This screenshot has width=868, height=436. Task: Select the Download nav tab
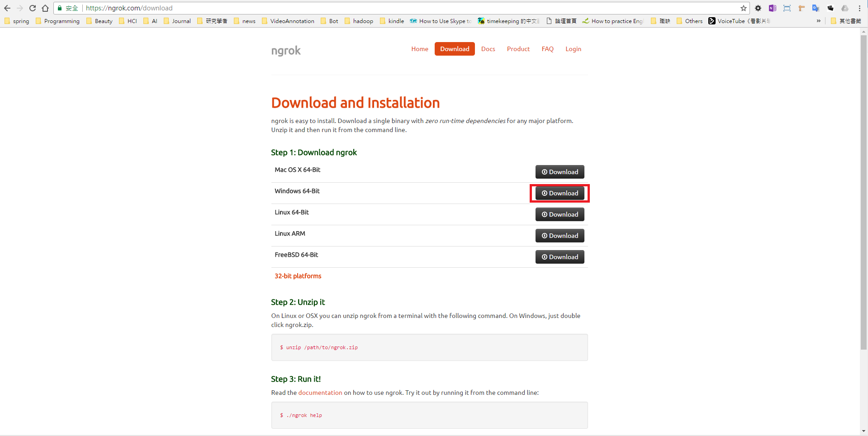pyautogui.click(x=455, y=49)
